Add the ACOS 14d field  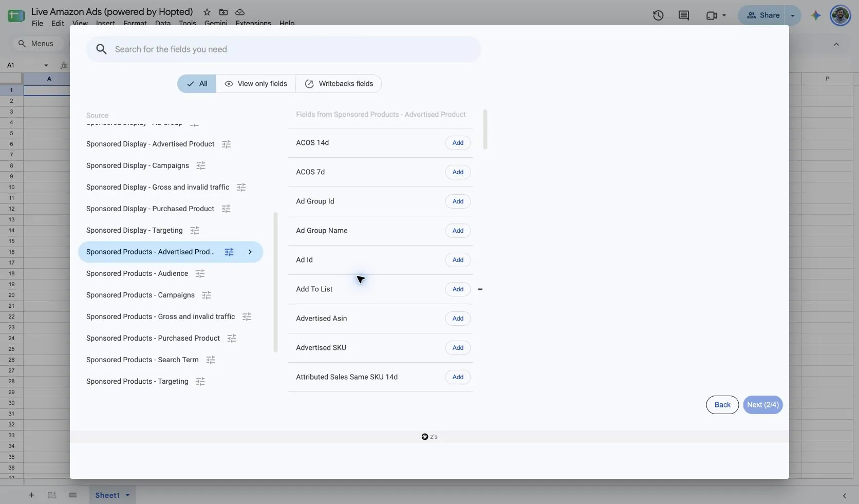point(458,143)
